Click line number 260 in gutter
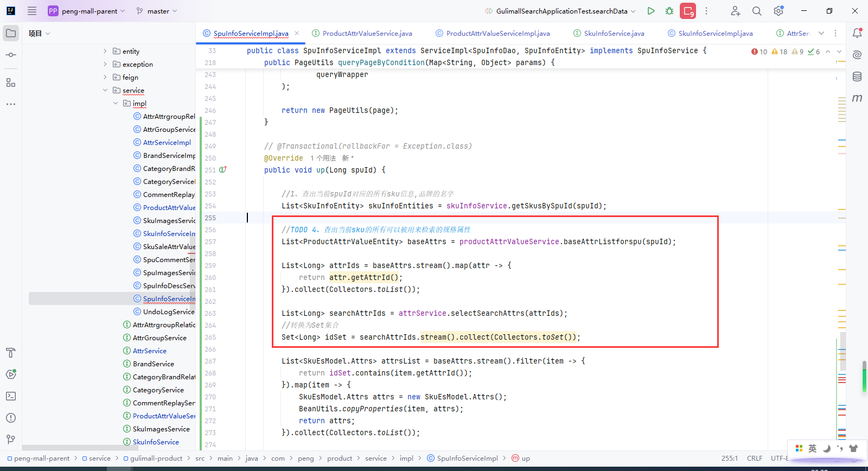Viewport: 868px width, 471px height. tap(210, 277)
